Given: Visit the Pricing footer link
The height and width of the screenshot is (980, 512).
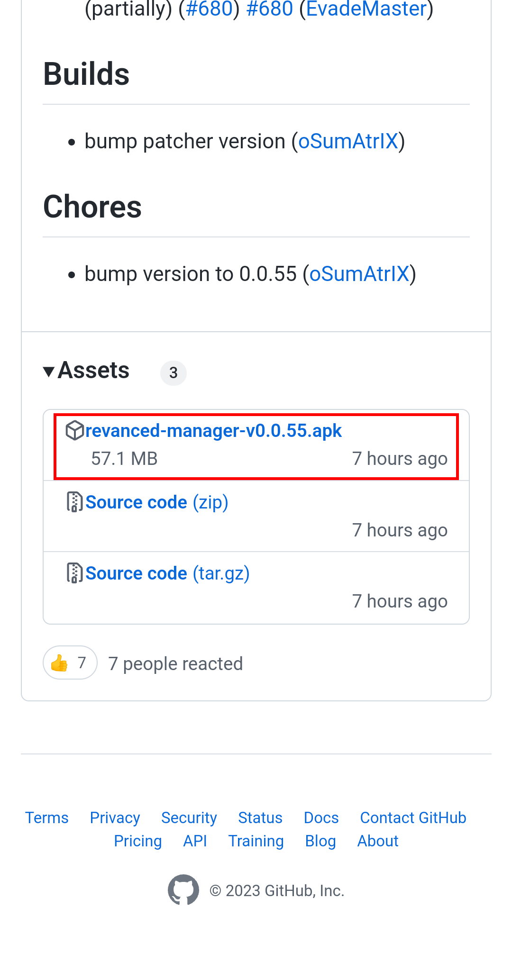Looking at the screenshot, I should click(138, 841).
